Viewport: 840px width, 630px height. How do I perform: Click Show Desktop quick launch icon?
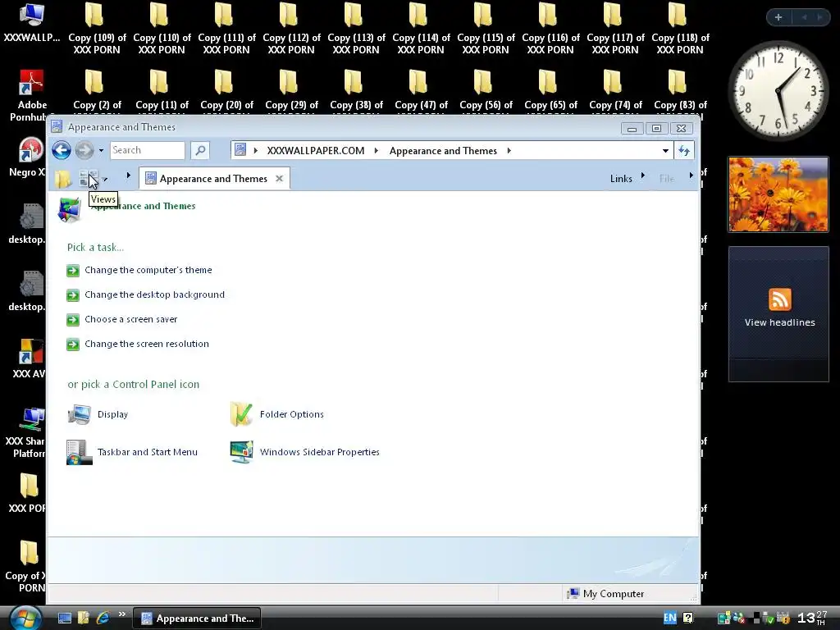coord(65,619)
